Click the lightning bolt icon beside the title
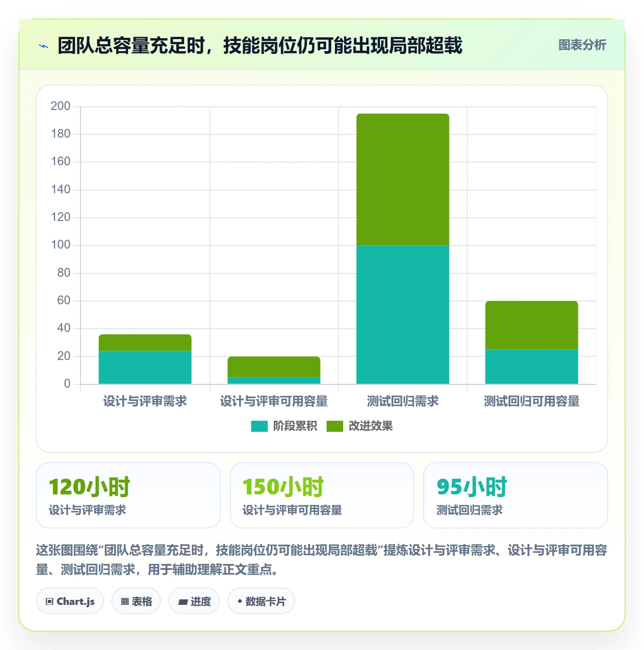The height and width of the screenshot is (650, 644). [44, 46]
